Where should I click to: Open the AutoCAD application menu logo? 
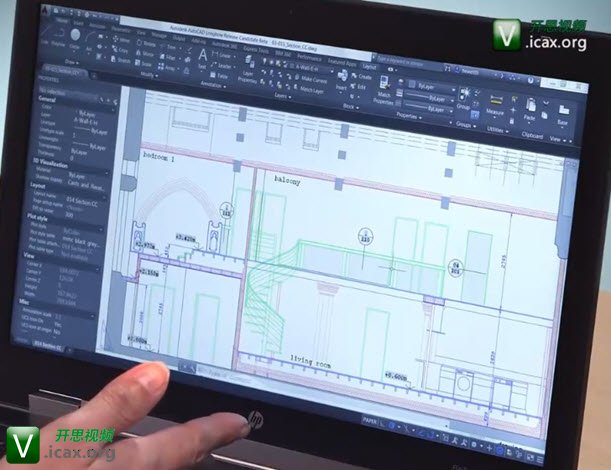tap(46, 11)
